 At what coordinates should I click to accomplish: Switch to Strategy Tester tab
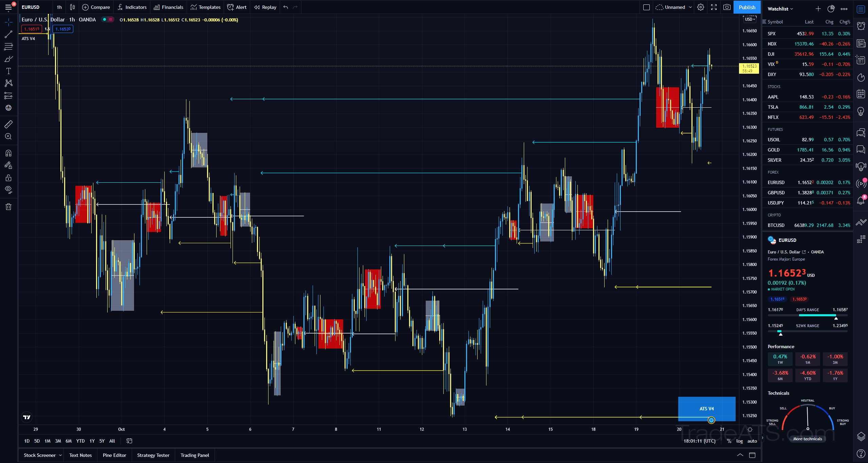click(153, 455)
